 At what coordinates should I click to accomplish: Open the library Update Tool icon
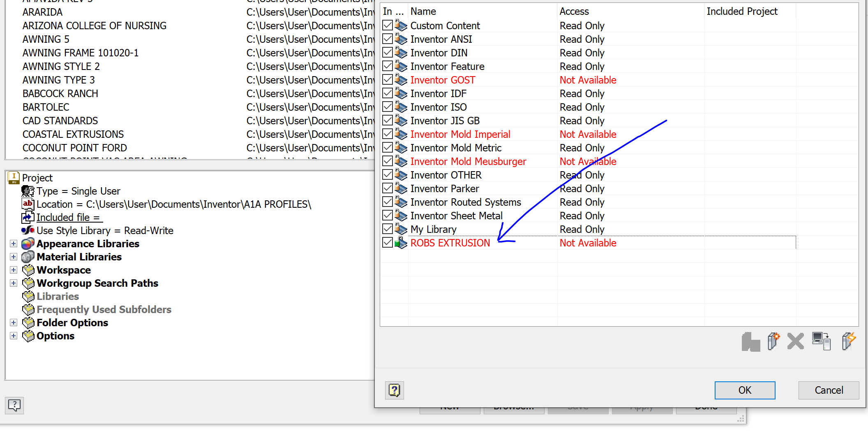coord(822,341)
